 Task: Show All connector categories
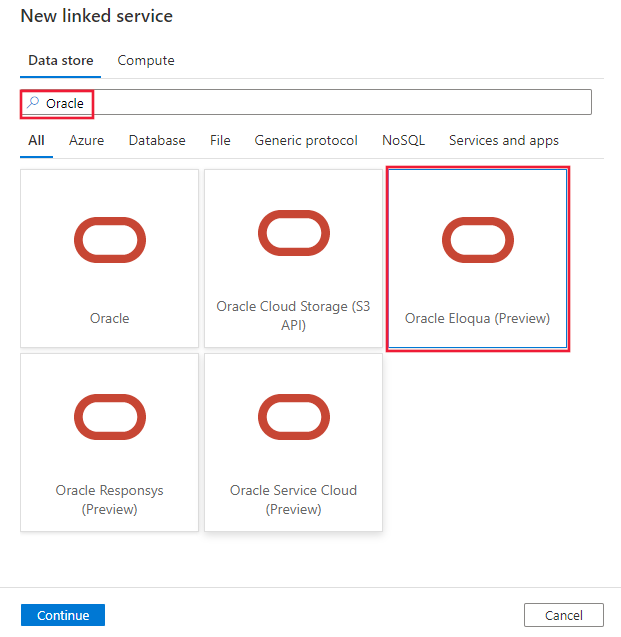[x=36, y=141]
